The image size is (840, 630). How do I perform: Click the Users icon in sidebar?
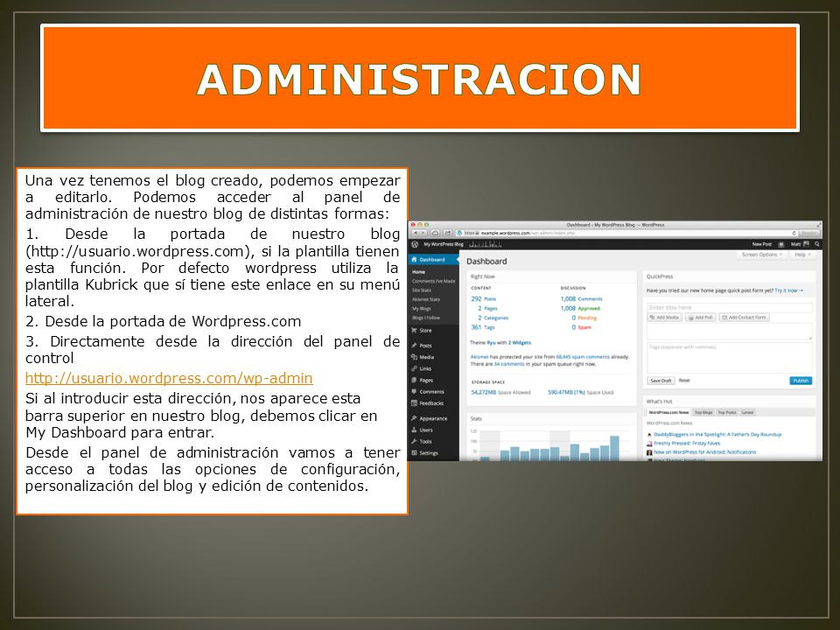(x=414, y=430)
